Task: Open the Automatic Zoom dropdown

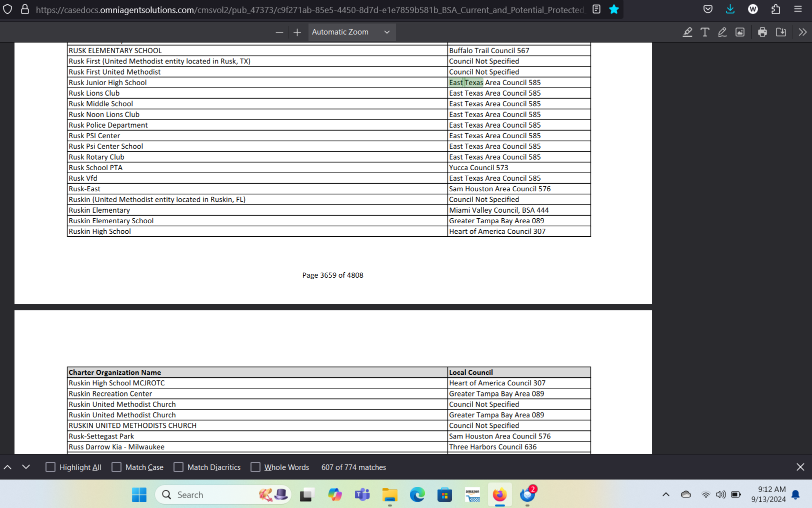Action: [x=351, y=32]
